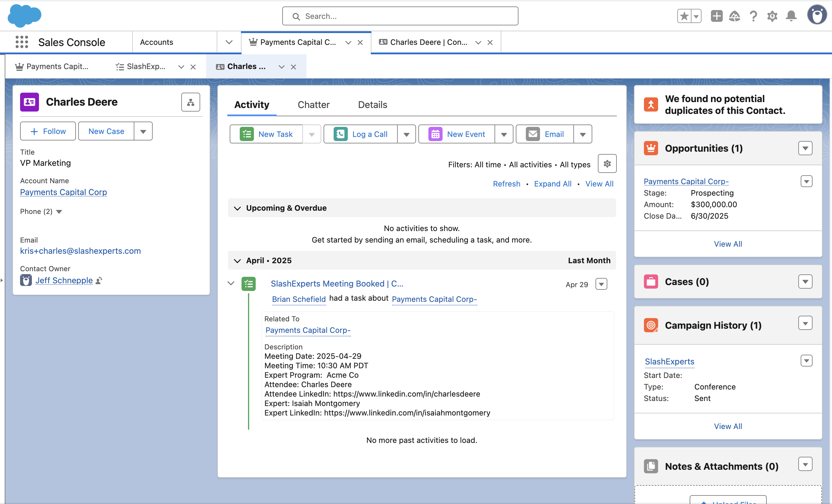Viewport: 832px width, 504px height.
Task: Open the Opportunities card actions dropdown
Action: pyautogui.click(x=805, y=148)
